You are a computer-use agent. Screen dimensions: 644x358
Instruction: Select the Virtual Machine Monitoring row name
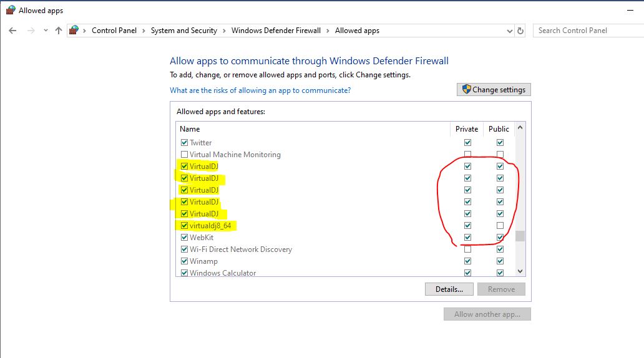tap(235, 155)
